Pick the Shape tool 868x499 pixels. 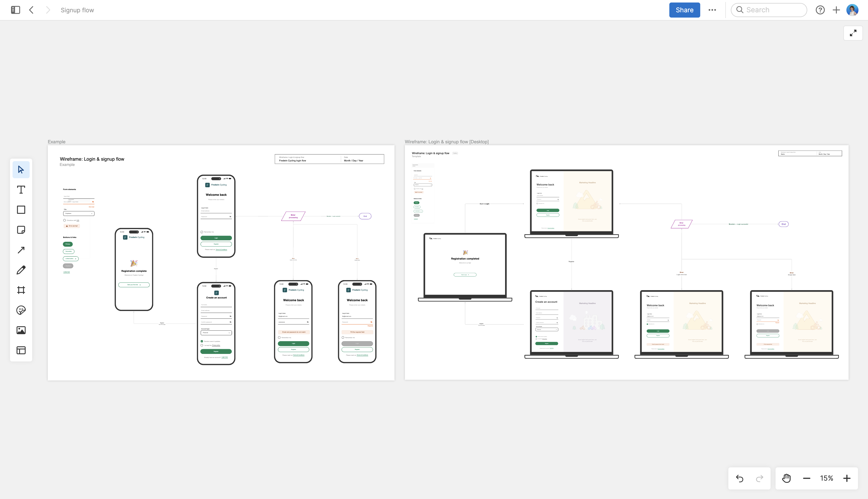click(21, 209)
